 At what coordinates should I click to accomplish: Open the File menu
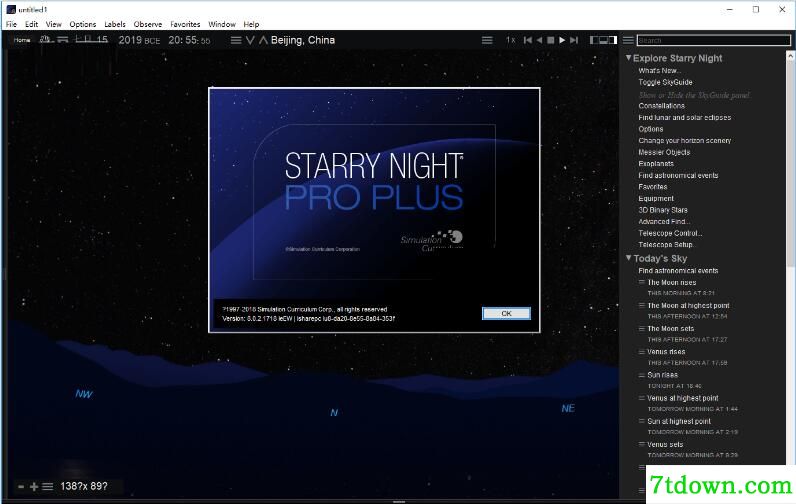[11, 24]
